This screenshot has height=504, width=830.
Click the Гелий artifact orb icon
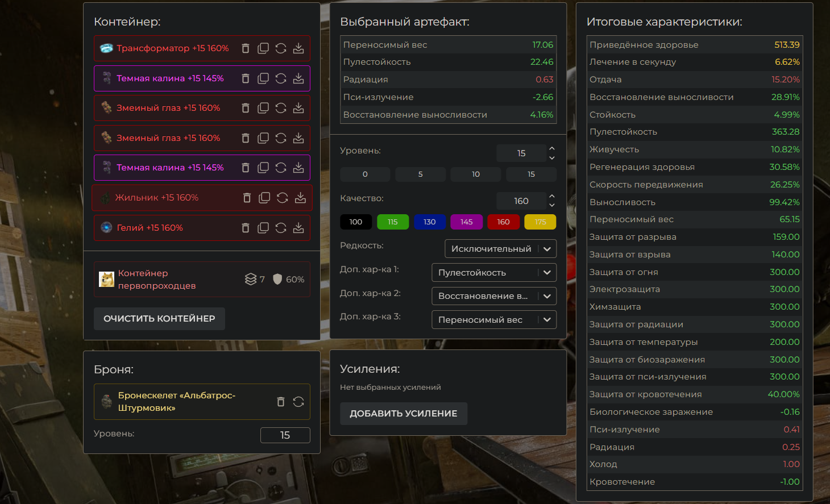point(106,227)
